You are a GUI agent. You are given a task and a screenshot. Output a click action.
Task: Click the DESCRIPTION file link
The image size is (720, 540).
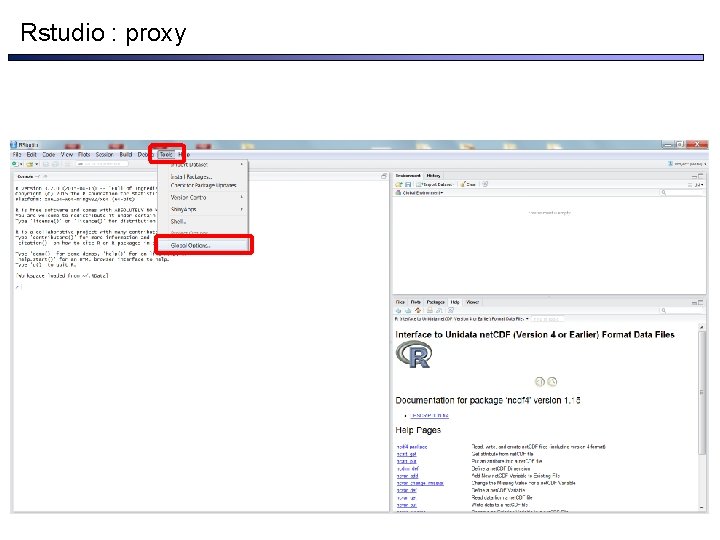[430, 416]
